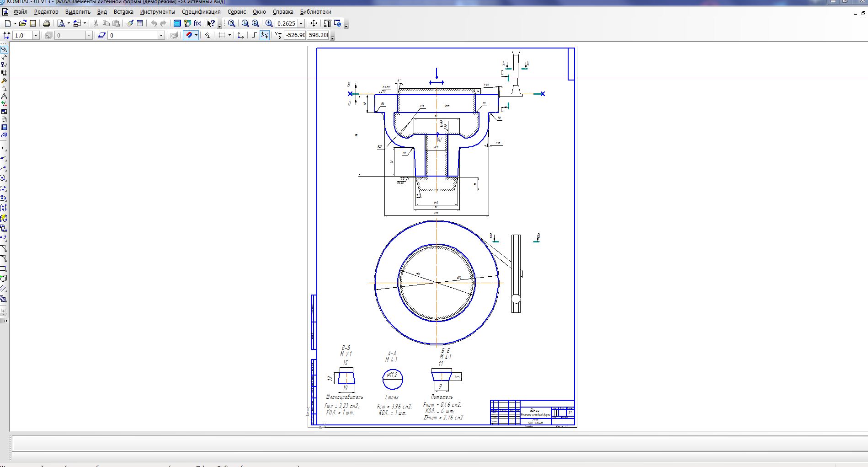This screenshot has height=467, width=868.
Task: Select the Dimensions tools panel
Action: pos(4,57)
